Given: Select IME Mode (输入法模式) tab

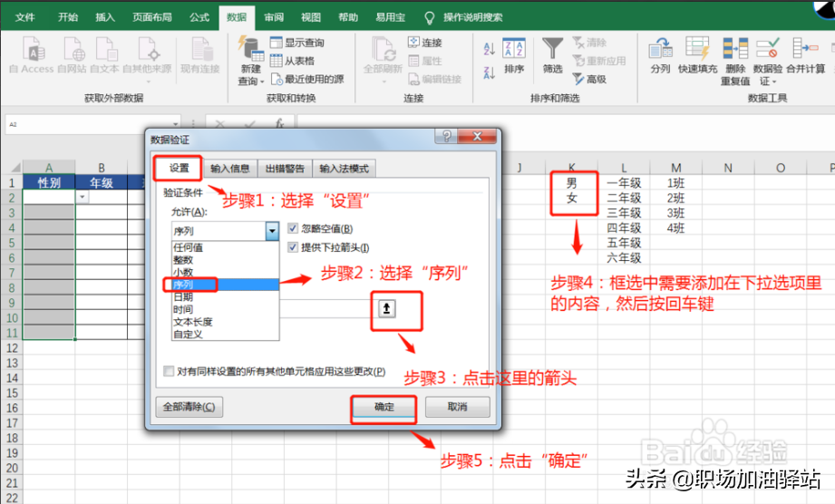Looking at the screenshot, I should (x=344, y=169).
